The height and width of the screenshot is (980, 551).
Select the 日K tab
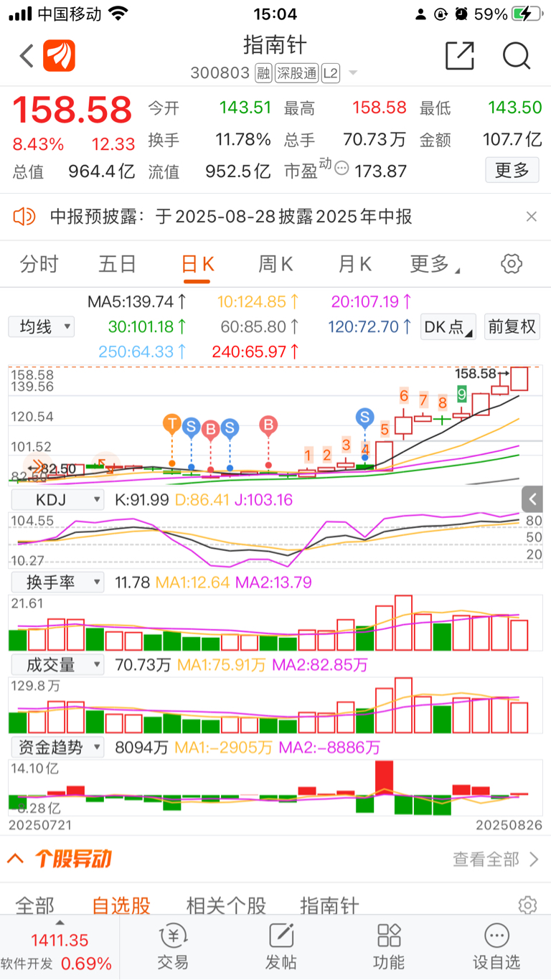[x=197, y=264]
